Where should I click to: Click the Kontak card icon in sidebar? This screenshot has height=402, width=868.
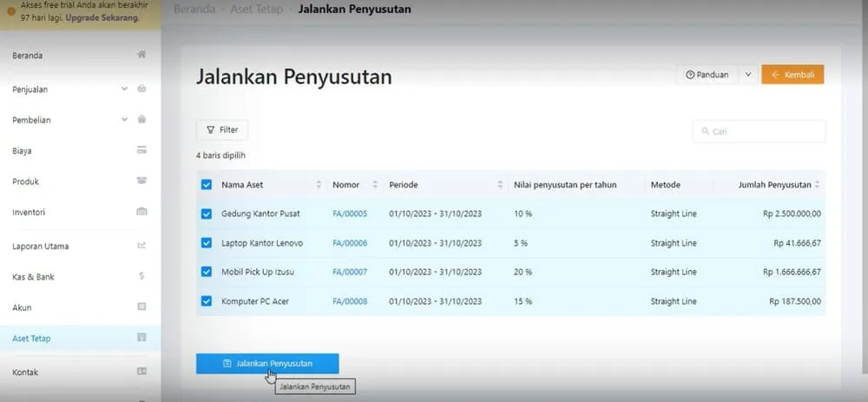point(141,372)
